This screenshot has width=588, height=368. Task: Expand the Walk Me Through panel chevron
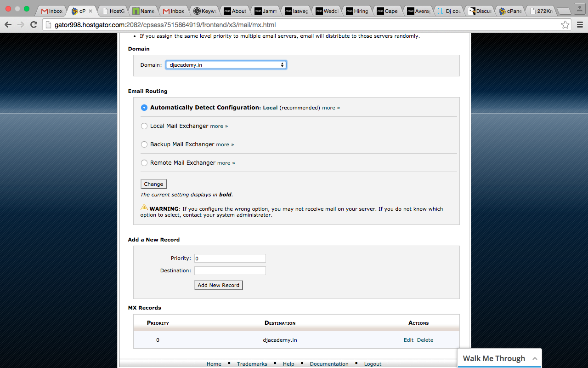click(535, 358)
